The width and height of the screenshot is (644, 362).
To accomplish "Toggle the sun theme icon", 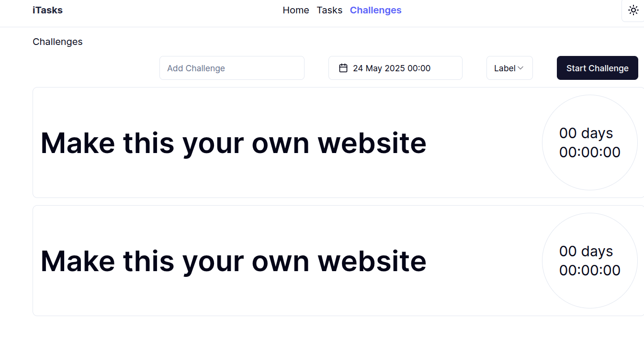I will pyautogui.click(x=633, y=11).
